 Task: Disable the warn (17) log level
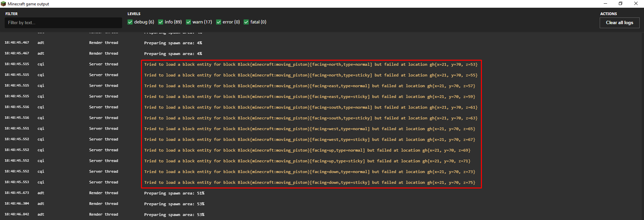pyautogui.click(x=189, y=22)
